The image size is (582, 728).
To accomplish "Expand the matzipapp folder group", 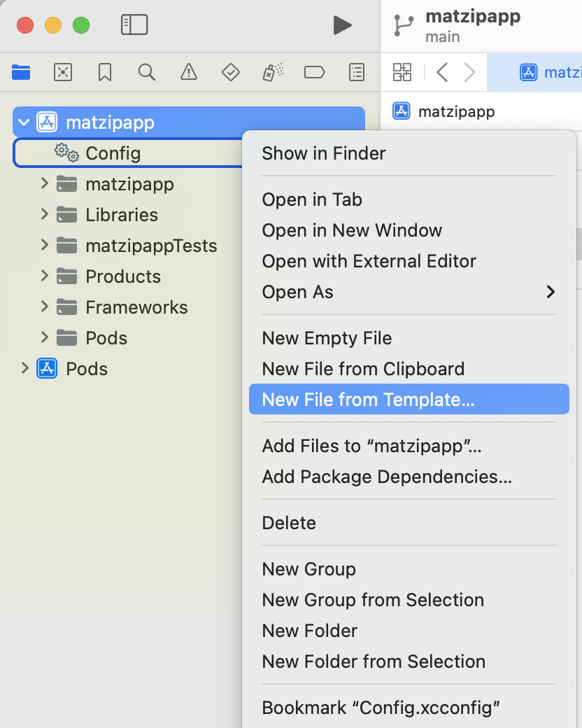I will 45,183.
